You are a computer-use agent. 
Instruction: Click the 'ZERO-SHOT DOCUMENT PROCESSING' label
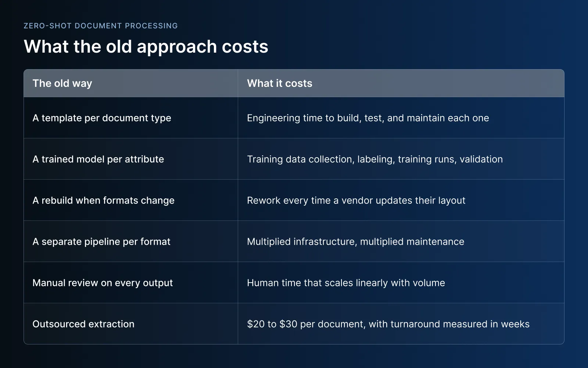(101, 26)
